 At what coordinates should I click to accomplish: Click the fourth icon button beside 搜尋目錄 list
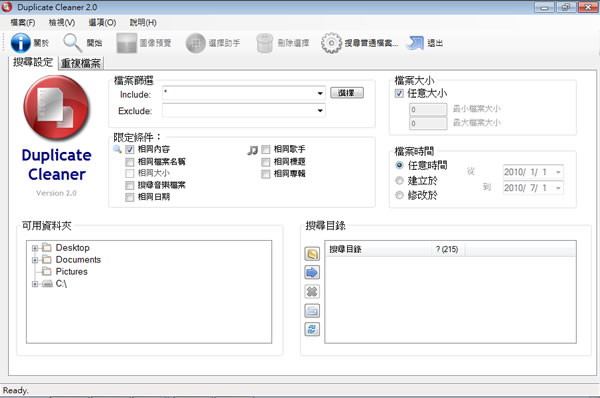tap(312, 311)
